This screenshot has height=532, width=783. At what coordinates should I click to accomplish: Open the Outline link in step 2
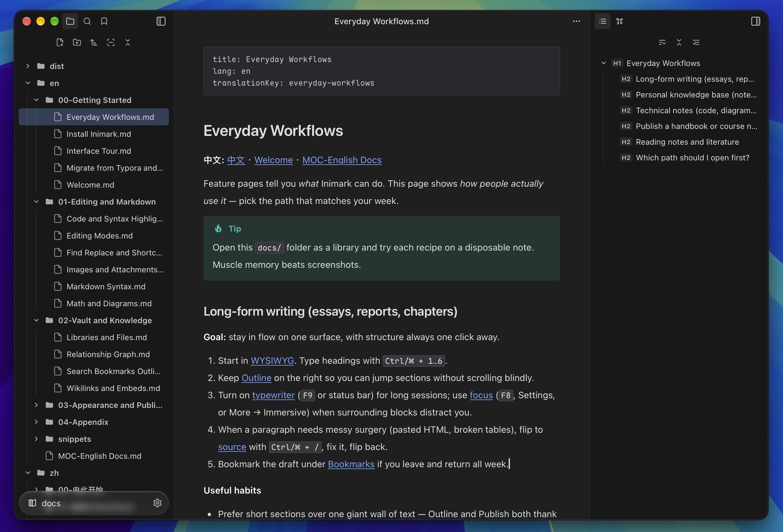coord(256,378)
